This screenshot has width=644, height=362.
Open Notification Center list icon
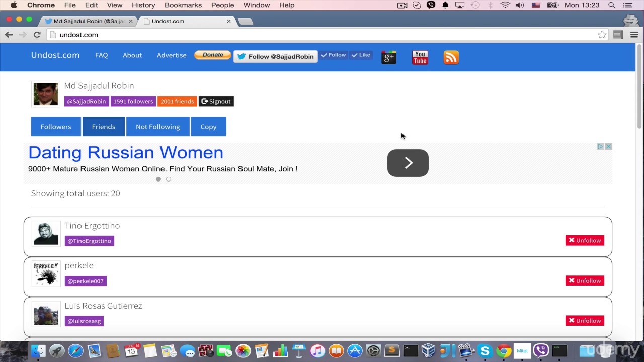(x=628, y=5)
